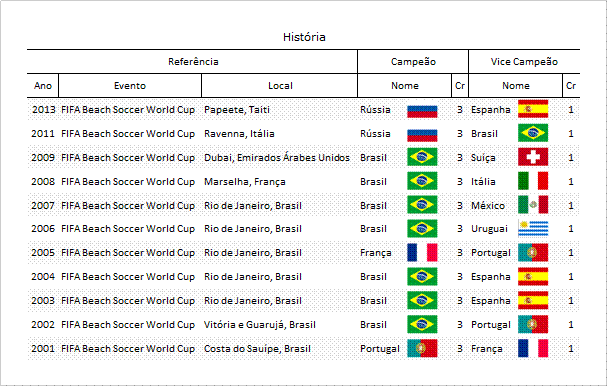Click the Evento column header
The height and width of the screenshot is (387, 608).
pyautogui.click(x=130, y=86)
